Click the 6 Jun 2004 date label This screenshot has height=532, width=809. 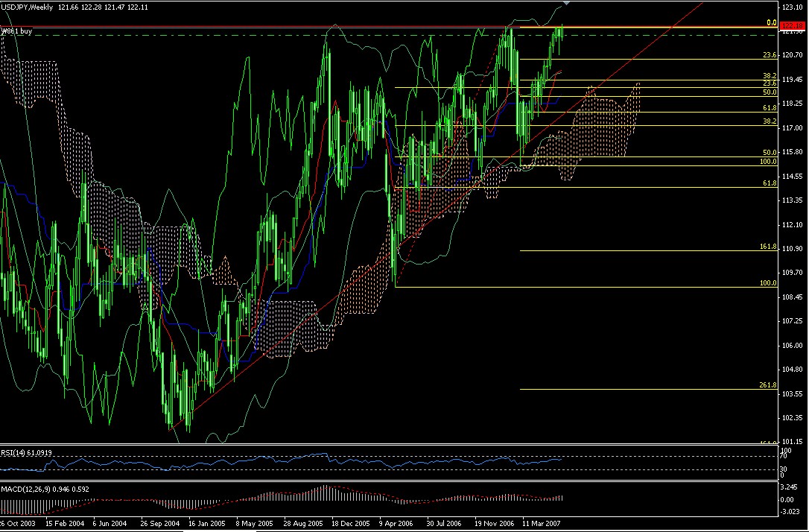pyautogui.click(x=110, y=523)
